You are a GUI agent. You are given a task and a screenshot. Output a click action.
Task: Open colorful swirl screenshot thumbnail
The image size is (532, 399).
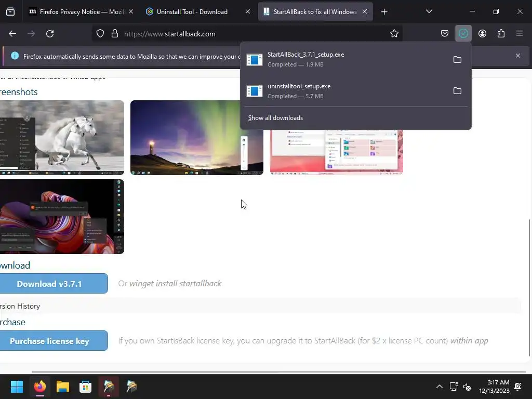point(62,217)
